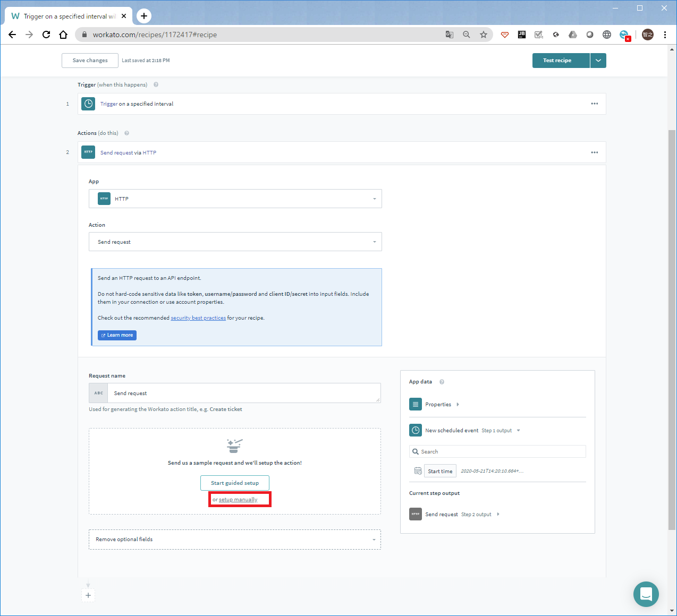Click Start guided setup
The width and height of the screenshot is (677, 616).
(x=235, y=483)
